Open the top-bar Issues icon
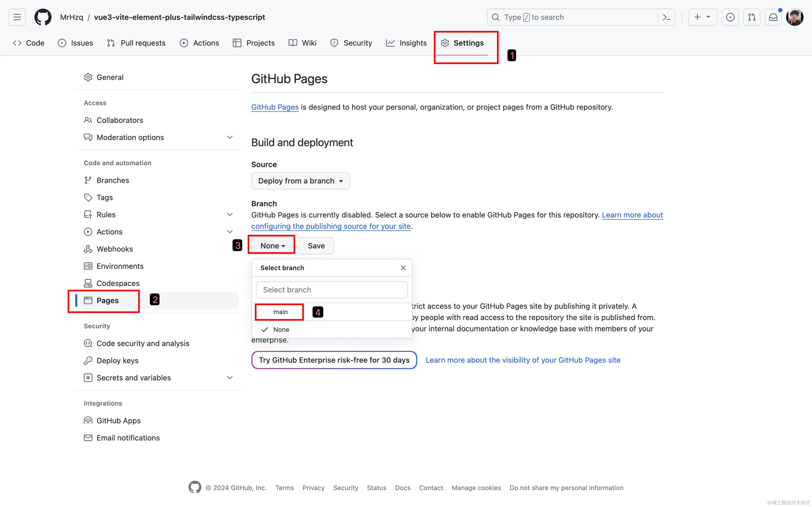 pos(730,17)
